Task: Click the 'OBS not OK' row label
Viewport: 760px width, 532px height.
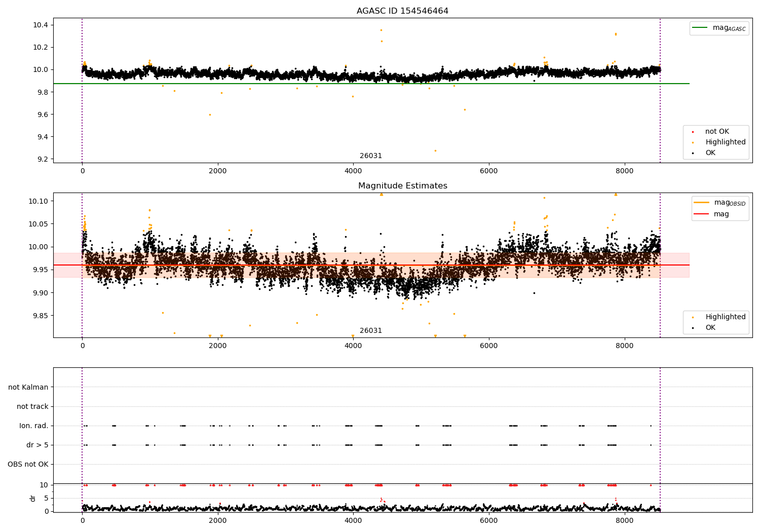Action: (28, 464)
